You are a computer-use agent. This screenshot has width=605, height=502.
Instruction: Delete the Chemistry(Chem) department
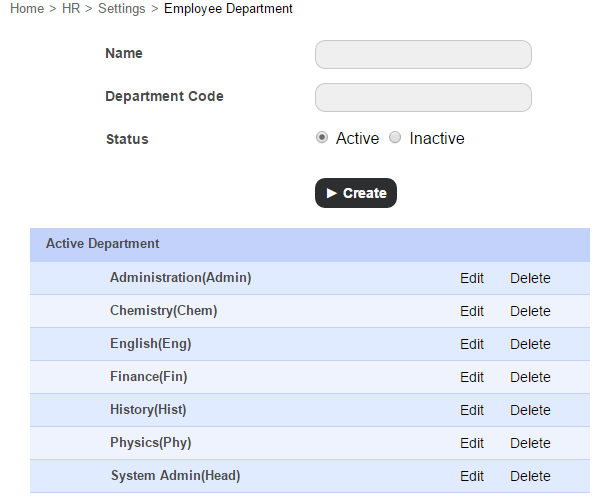(530, 311)
